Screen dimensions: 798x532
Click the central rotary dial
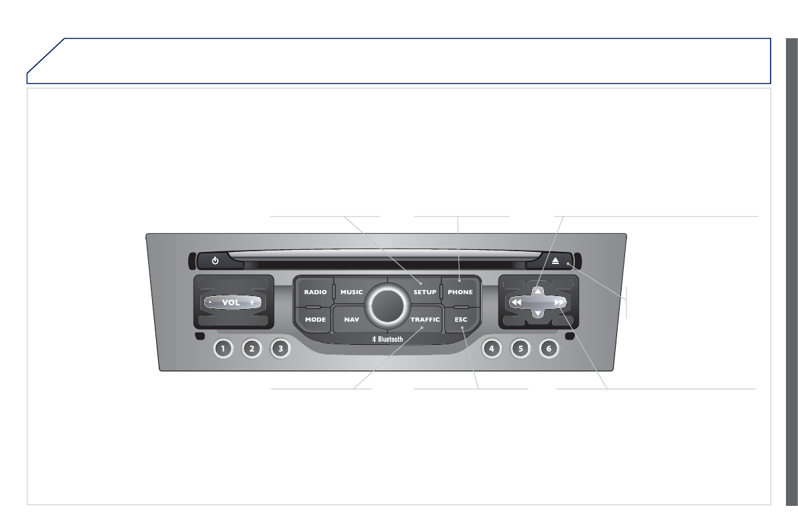click(388, 306)
